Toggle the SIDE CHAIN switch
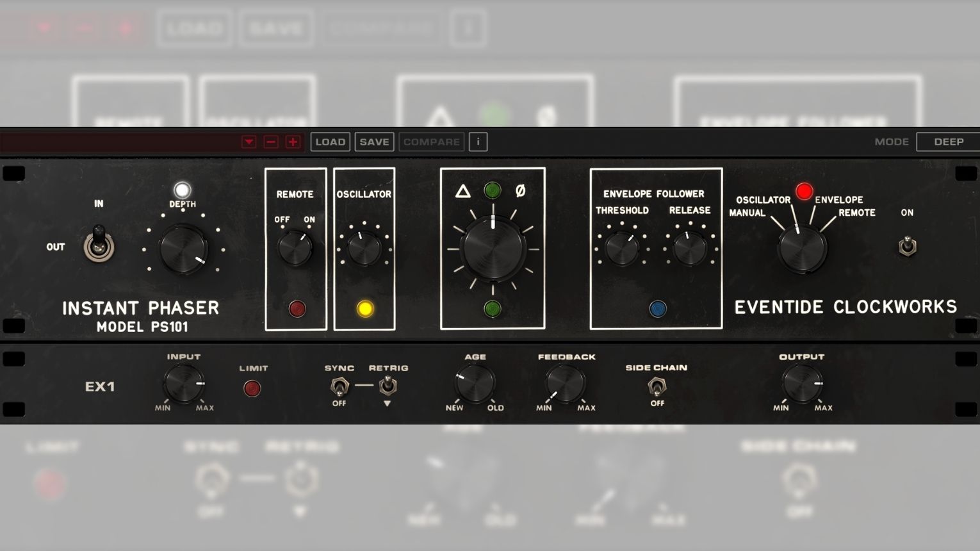The width and height of the screenshot is (980, 551). (657, 386)
